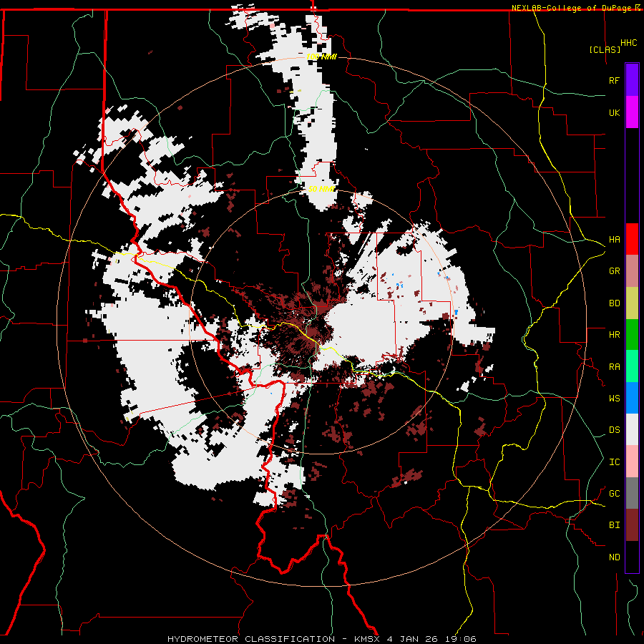Click the '4 JAN 26' date text
This screenshot has height=644, width=644.
coord(414,639)
